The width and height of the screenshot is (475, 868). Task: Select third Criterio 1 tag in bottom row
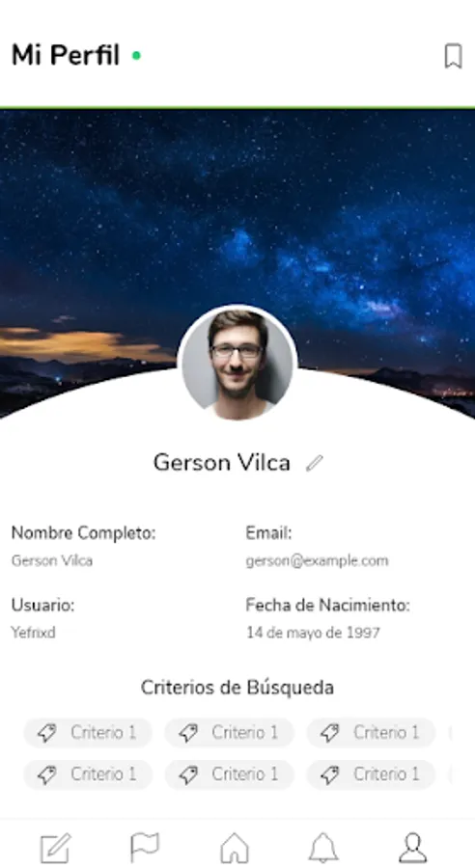[371, 773]
